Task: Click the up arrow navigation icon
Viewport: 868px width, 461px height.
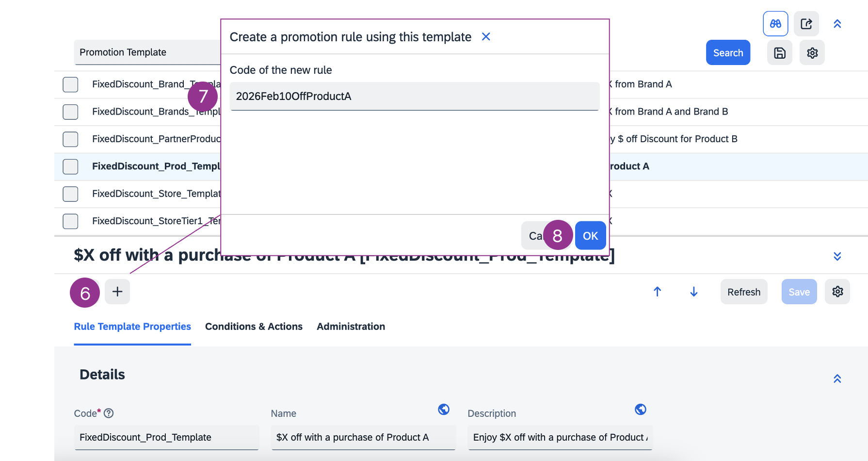Action: (657, 292)
